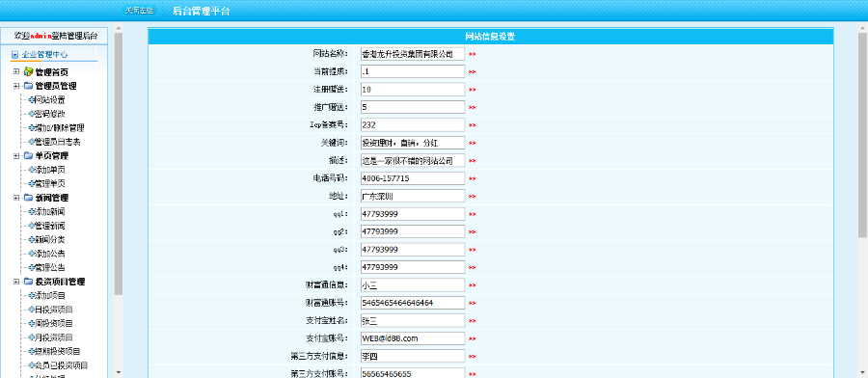Image resolution: width=868 pixels, height=378 pixels.
Task: Click the bullet icon before 密码修改
Action: (x=31, y=114)
